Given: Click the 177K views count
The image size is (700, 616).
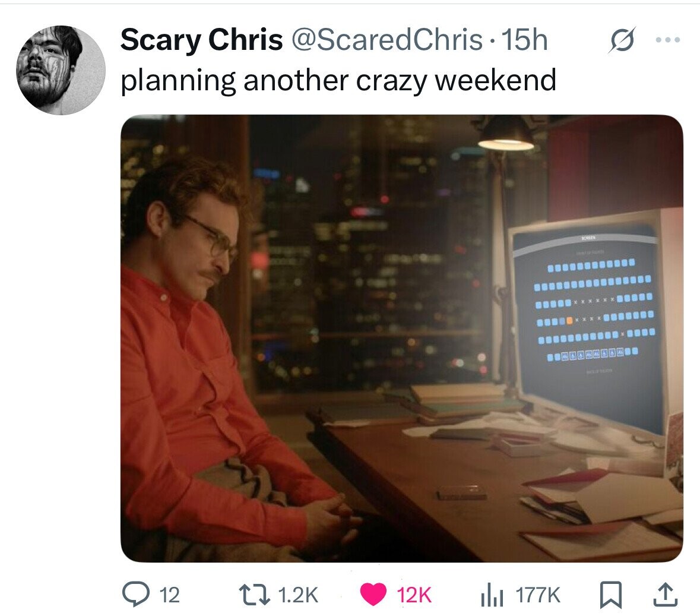Looking at the screenshot, I should point(538,595).
